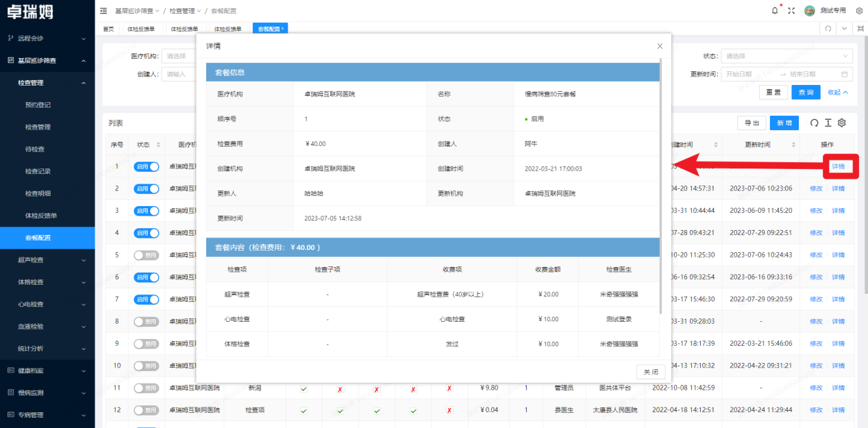
Task: Refresh the list using the circular arrow icon
Action: [815, 123]
